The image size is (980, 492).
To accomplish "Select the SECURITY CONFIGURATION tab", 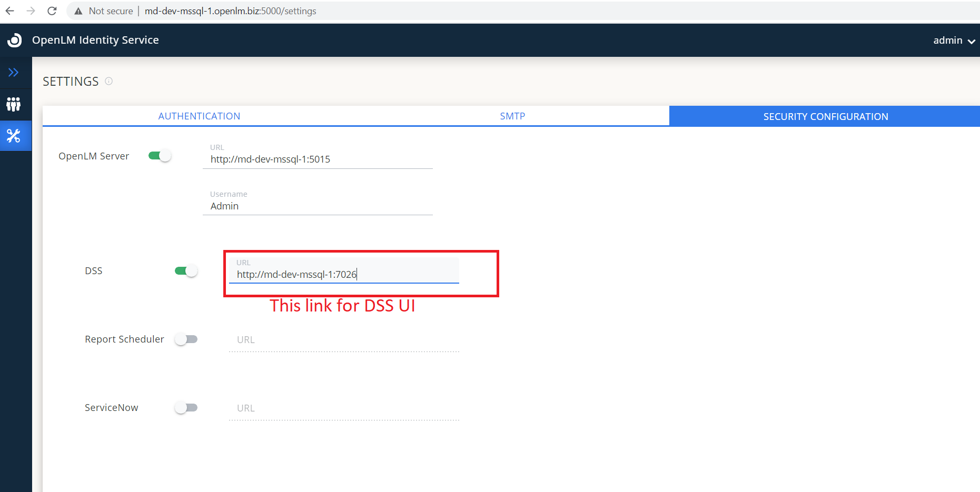I will click(x=825, y=116).
